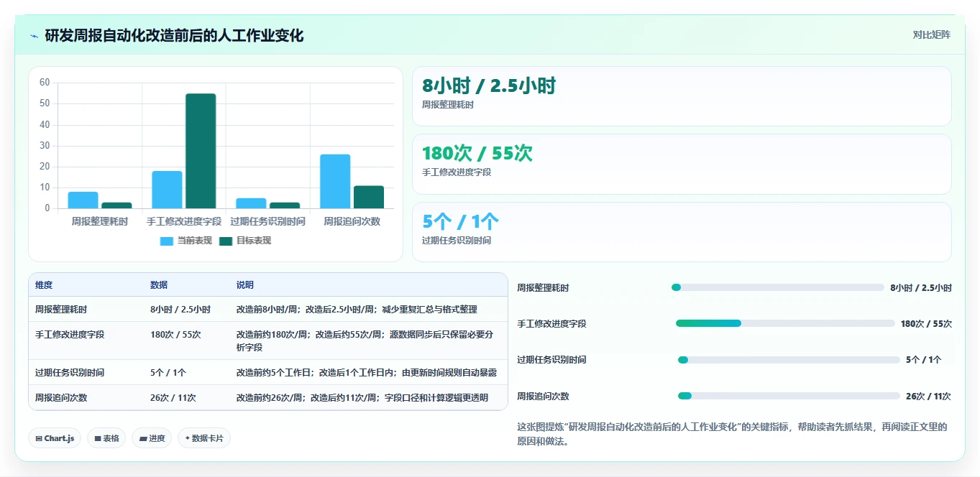The height and width of the screenshot is (477, 980).
Task: Click the summary paragraph starting 这张图提炼
Action: pos(732,434)
